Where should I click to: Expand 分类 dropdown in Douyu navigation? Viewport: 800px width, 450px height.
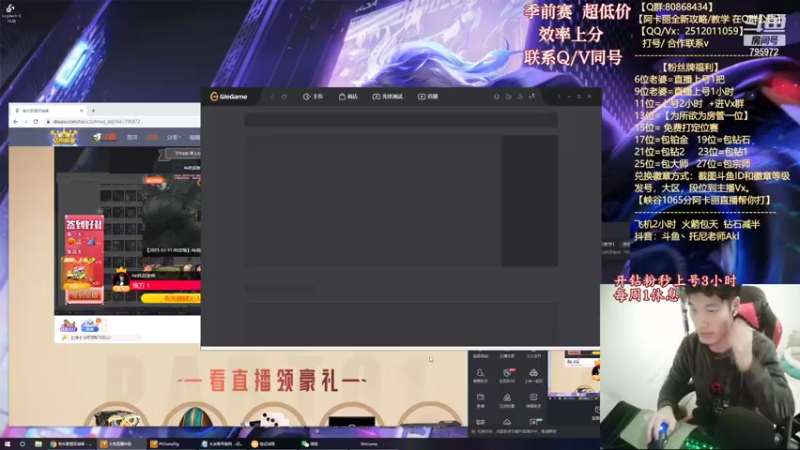click(x=173, y=137)
